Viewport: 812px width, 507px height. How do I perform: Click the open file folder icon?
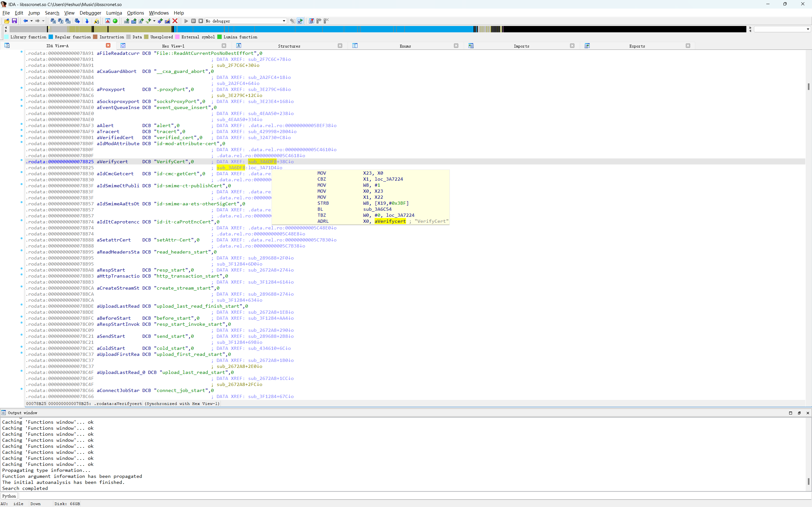[x=7, y=21]
